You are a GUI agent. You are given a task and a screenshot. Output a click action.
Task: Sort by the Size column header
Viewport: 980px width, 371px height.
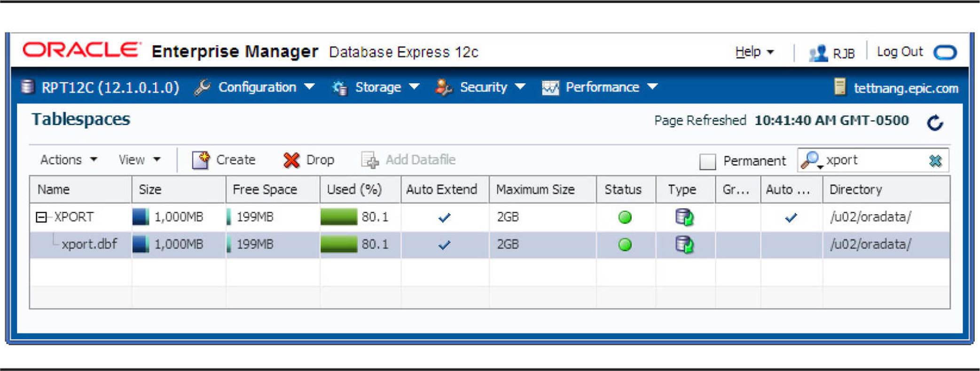(x=179, y=189)
